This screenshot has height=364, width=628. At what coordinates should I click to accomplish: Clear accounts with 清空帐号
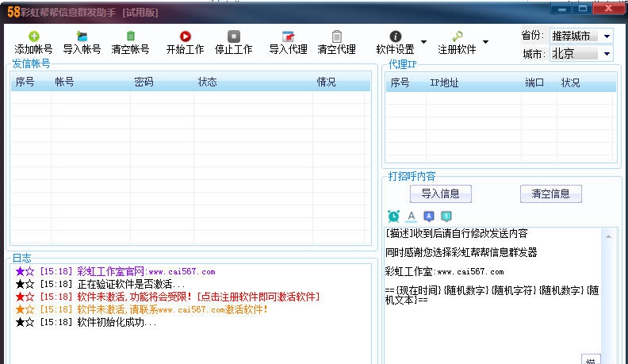click(x=131, y=43)
